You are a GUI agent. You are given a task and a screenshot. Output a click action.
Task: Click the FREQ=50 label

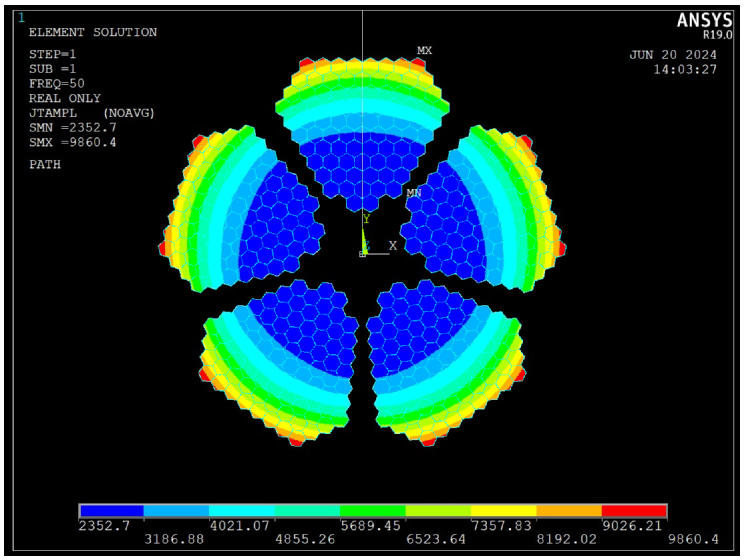(56, 83)
